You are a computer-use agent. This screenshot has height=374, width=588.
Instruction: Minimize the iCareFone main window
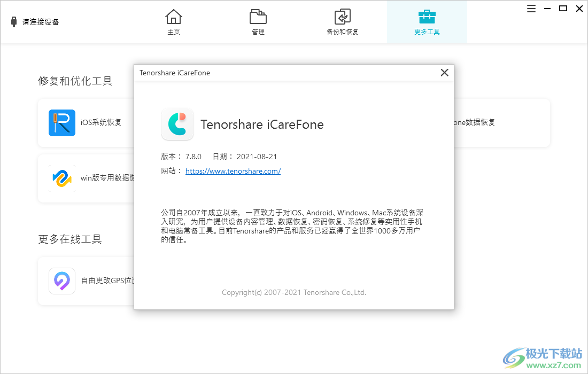(x=547, y=9)
